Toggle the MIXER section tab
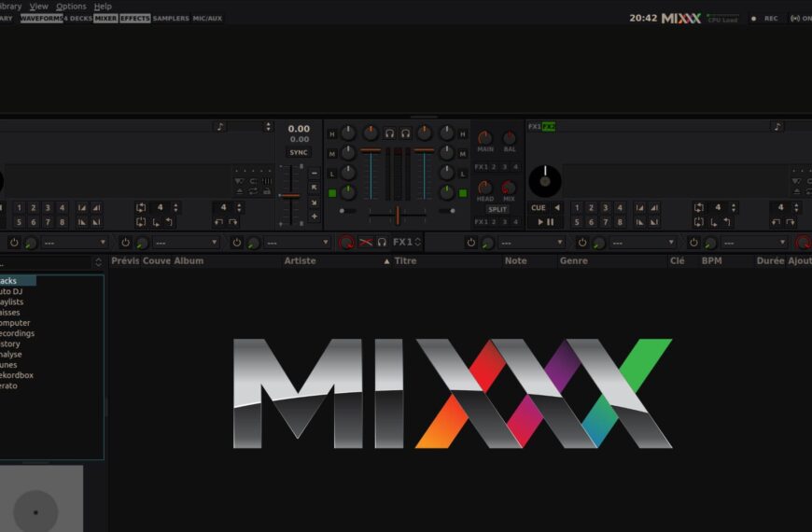Screen dimensions: 812x532 (x=105, y=18)
